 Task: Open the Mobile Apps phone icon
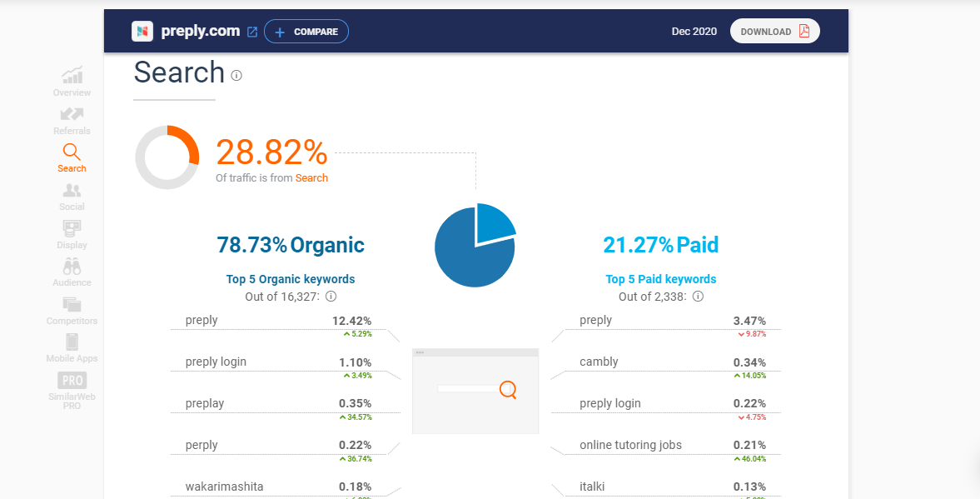tap(72, 342)
